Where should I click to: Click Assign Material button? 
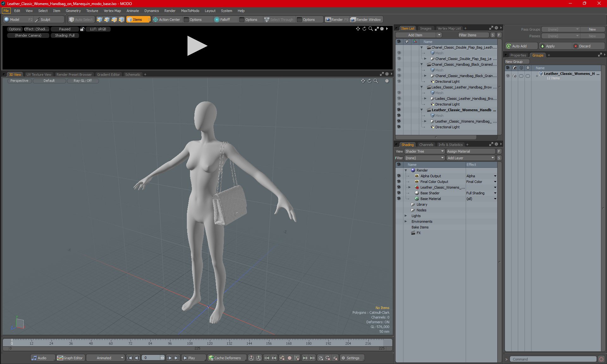click(471, 151)
